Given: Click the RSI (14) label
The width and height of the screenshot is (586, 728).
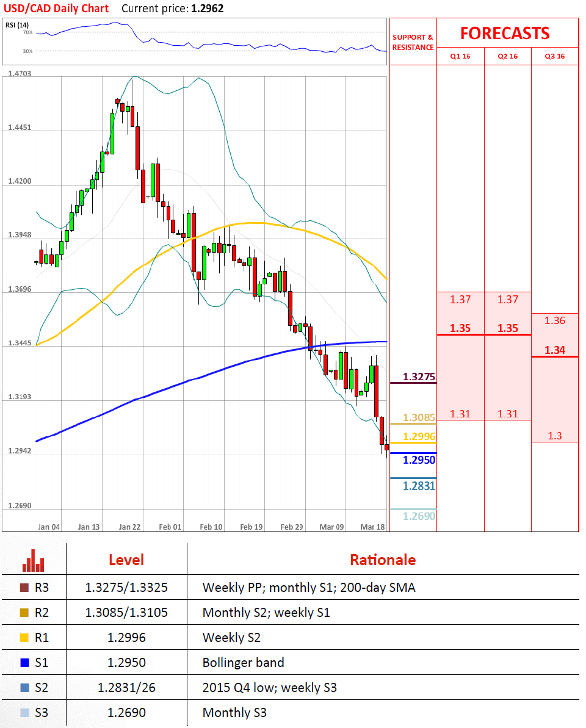Looking at the screenshot, I should [x=17, y=25].
